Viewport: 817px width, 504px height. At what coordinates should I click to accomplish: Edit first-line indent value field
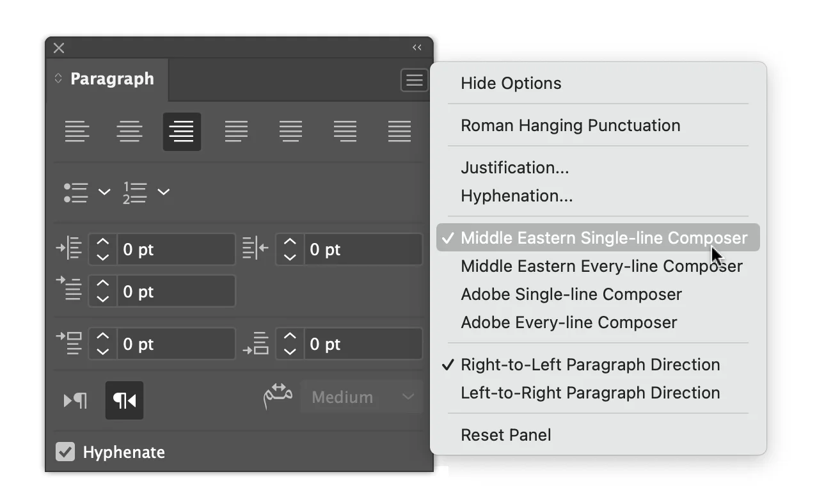176,292
